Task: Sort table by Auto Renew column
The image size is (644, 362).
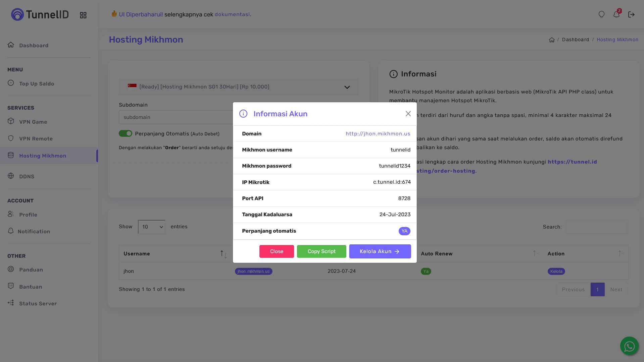Action: [479, 254]
